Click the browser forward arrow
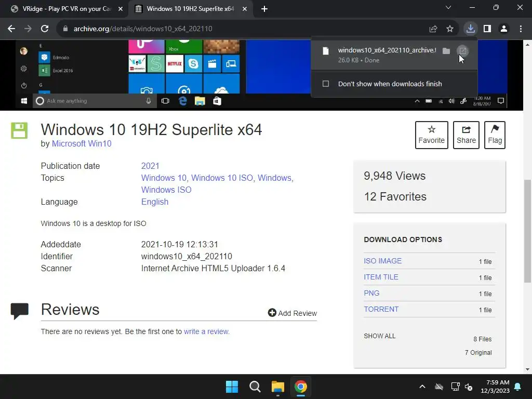Screen dimensions: 532x399 coord(28,29)
